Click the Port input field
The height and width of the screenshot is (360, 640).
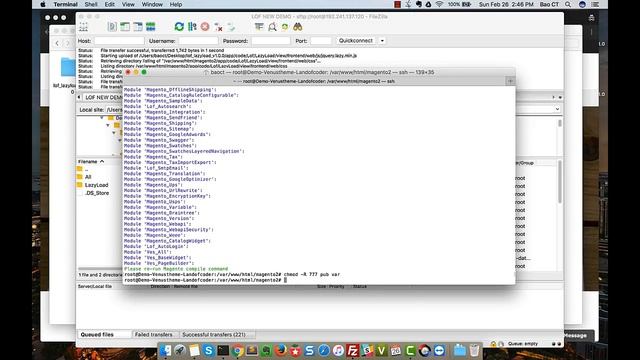pyautogui.click(x=321, y=41)
